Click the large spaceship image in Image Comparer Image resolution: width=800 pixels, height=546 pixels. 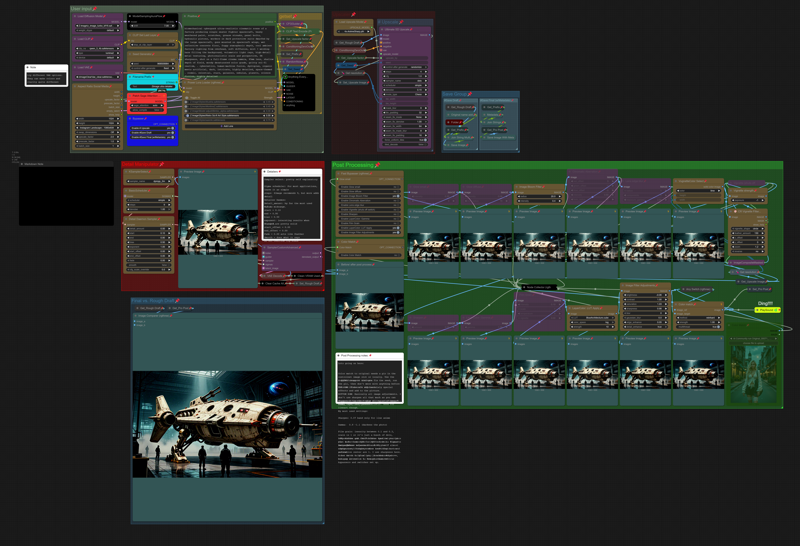click(228, 425)
